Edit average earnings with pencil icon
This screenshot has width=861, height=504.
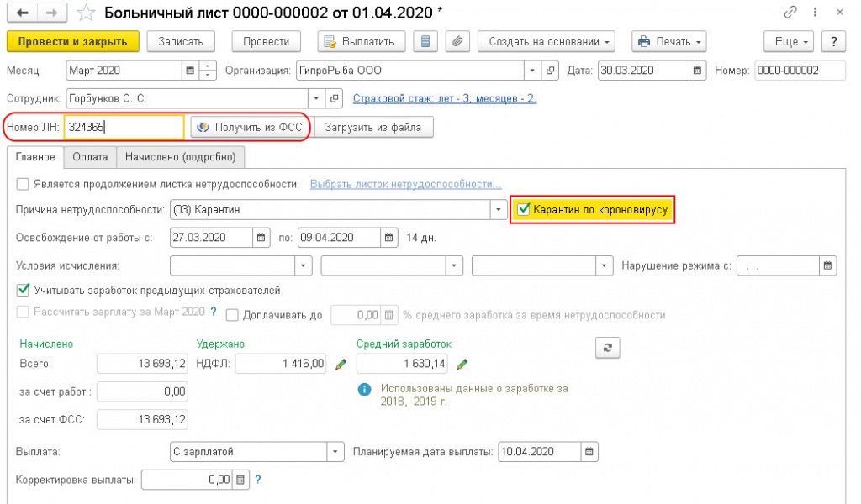462,364
